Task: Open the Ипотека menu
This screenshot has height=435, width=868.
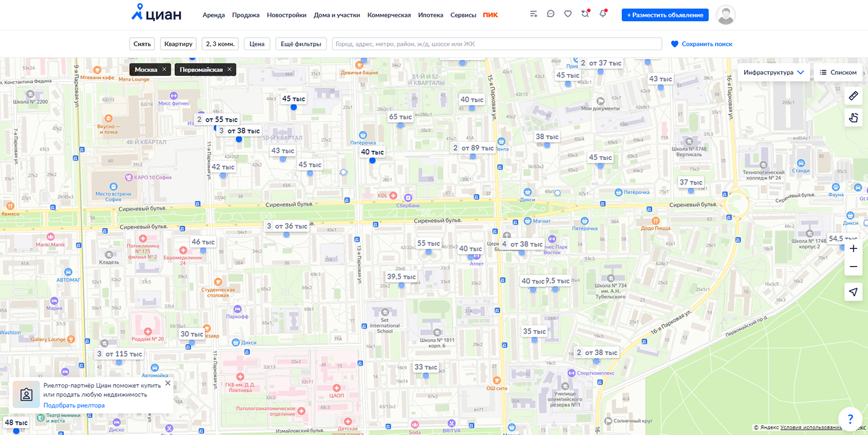Action: pyautogui.click(x=431, y=15)
